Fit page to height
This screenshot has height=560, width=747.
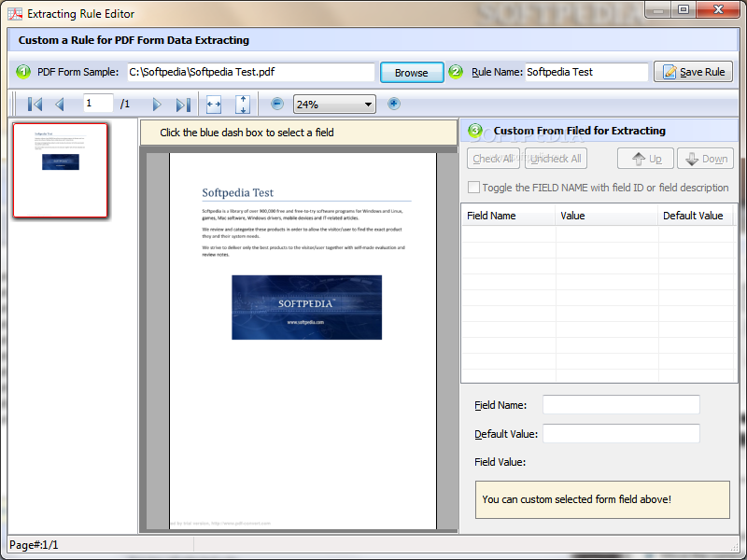click(243, 105)
